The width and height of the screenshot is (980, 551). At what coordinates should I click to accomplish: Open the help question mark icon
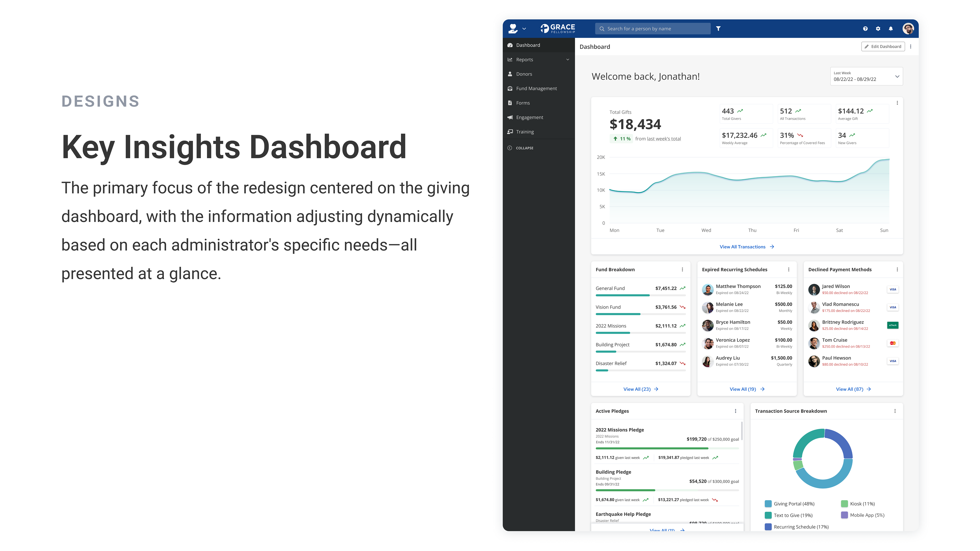point(865,29)
